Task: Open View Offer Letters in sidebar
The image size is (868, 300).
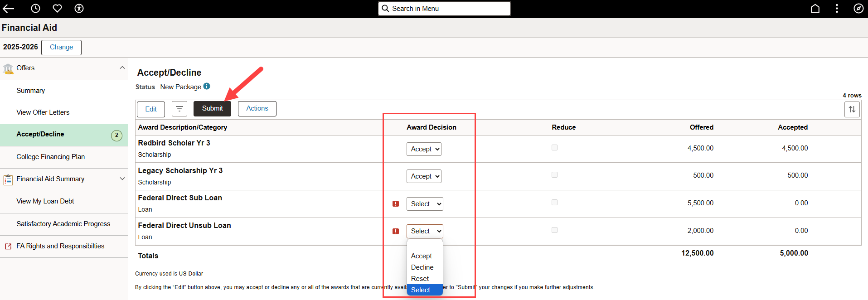Action: (64, 112)
